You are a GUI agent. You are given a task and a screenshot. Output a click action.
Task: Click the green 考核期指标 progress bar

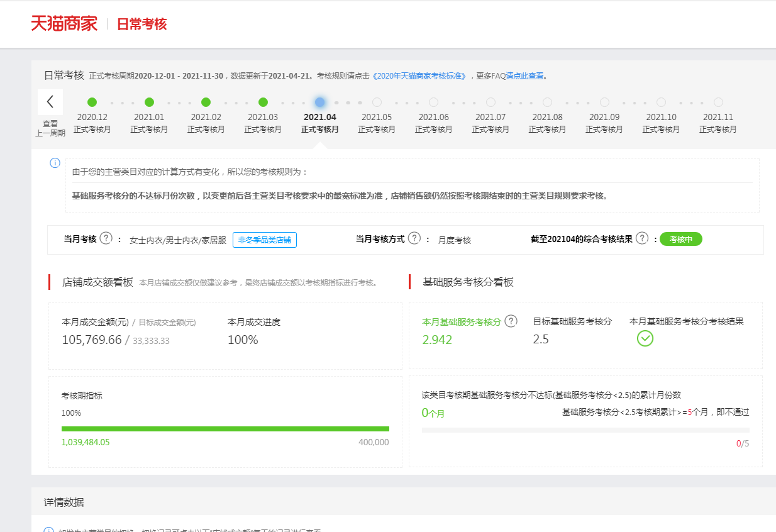coord(225,429)
